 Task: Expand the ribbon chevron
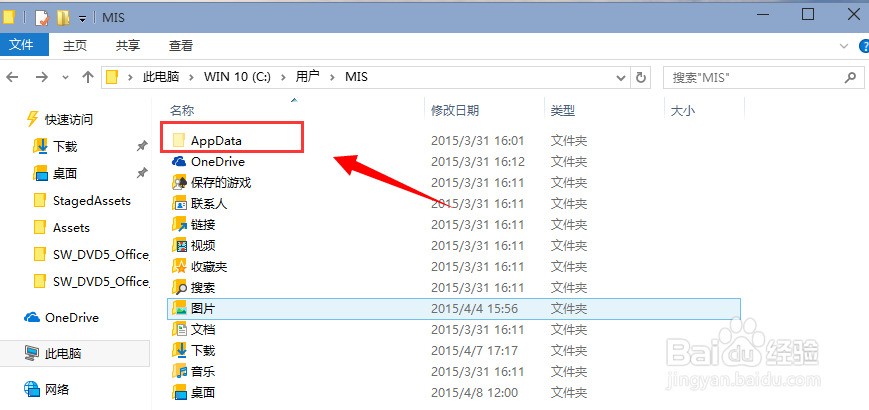844,45
